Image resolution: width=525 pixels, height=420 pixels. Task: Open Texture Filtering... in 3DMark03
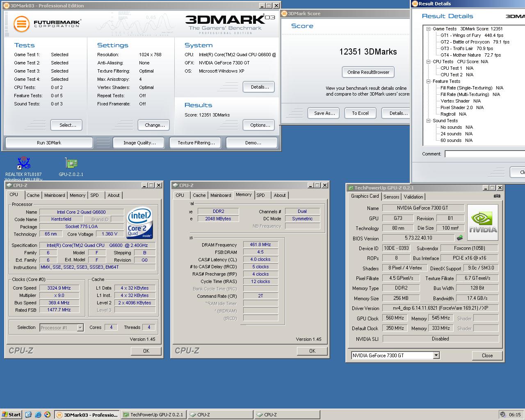click(196, 143)
